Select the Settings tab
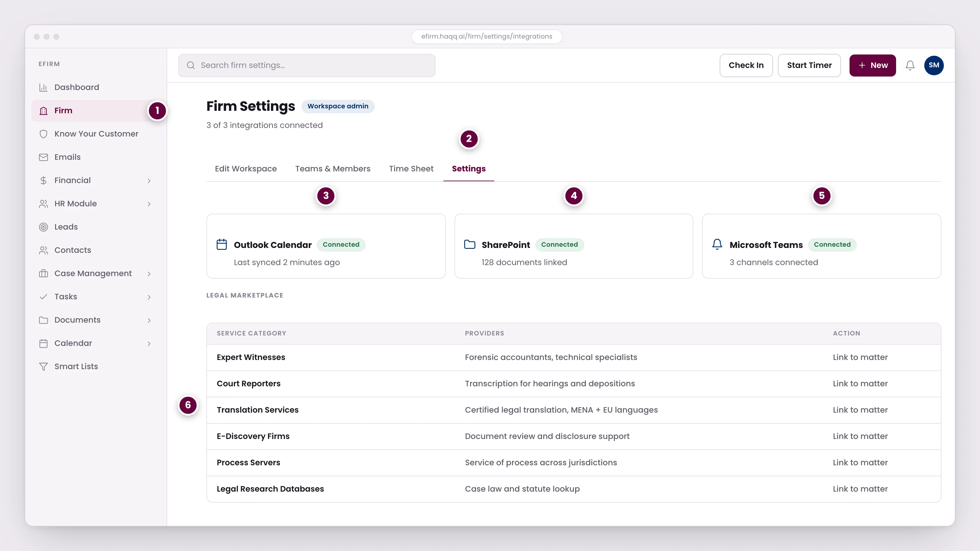 [x=469, y=169]
